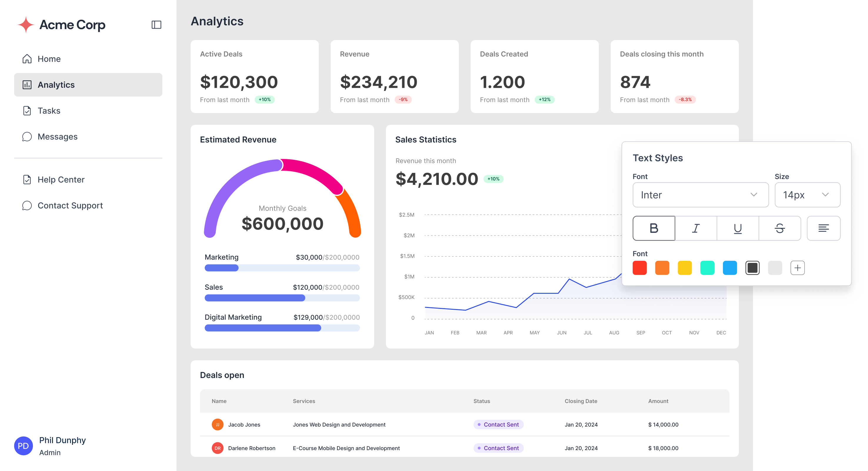868x471 pixels.
Task: Open Help Center in sidebar
Action: 61,179
